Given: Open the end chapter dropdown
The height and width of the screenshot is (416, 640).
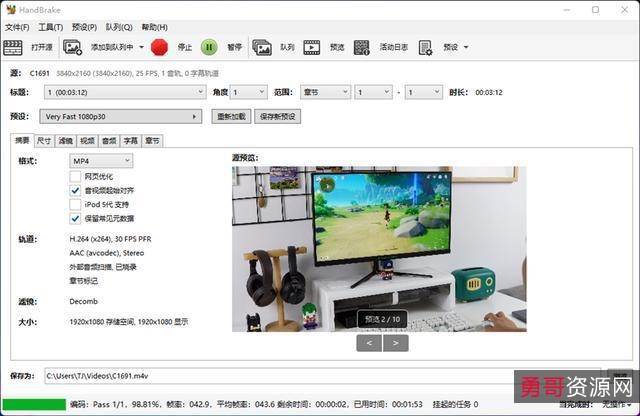Looking at the screenshot, I should (x=424, y=92).
